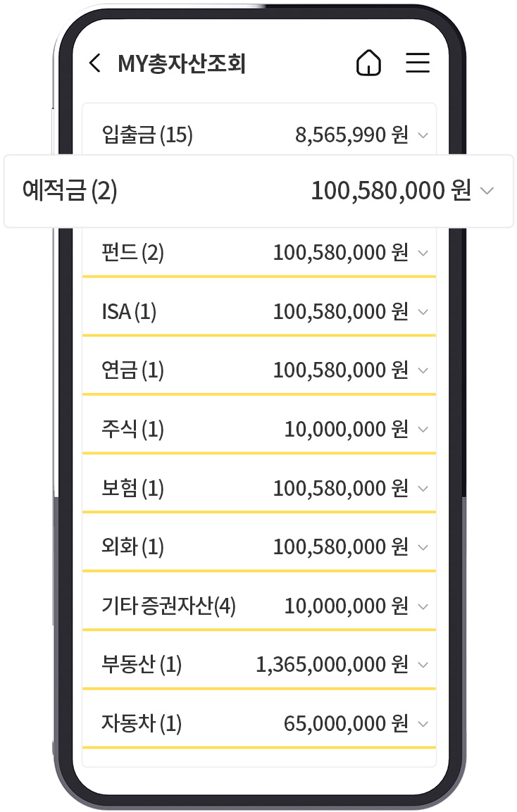Tap the 1,365,000,000 원 부동산 amount
This screenshot has height=812, width=517.
coord(332,665)
